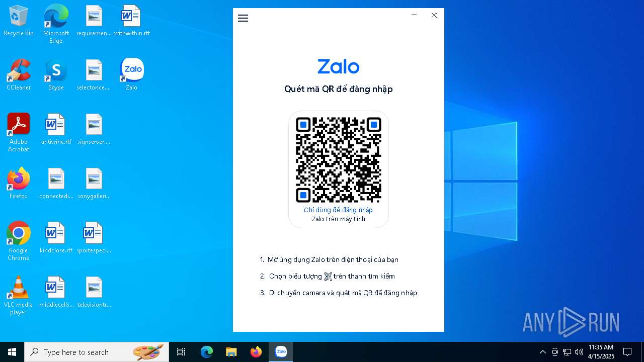Image resolution: width=644 pixels, height=362 pixels.
Task: Close the Zalo login window
Action: pos(434,15)
